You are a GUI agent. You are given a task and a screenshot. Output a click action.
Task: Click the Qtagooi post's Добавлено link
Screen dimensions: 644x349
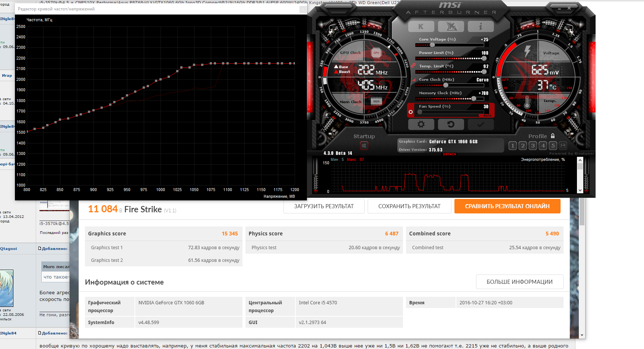pos(55,248)
